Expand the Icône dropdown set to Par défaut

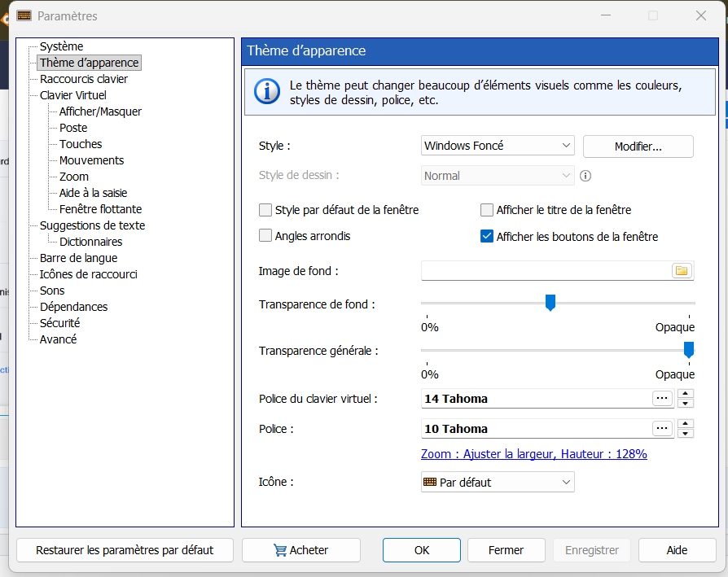[x=498, y=482]
